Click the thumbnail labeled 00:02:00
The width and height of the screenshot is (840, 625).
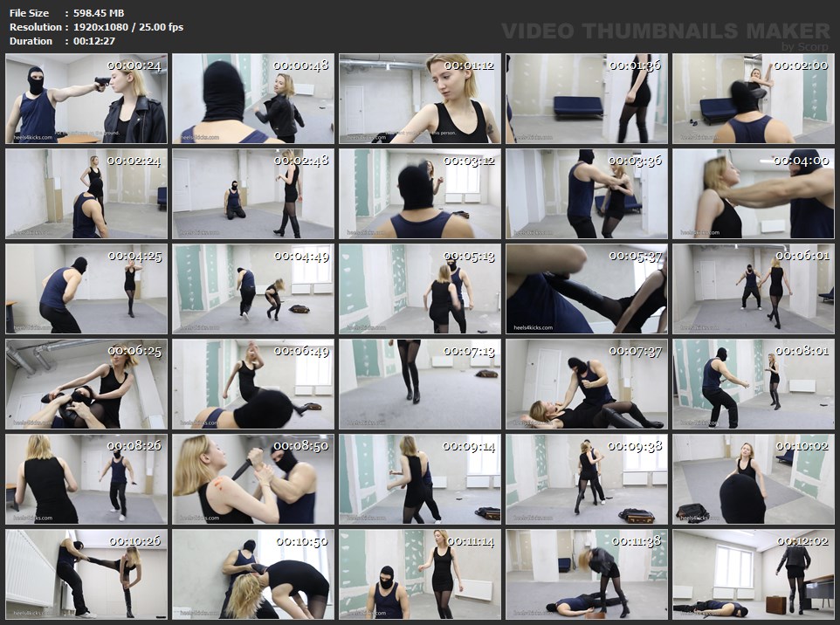tap(753, 99)
